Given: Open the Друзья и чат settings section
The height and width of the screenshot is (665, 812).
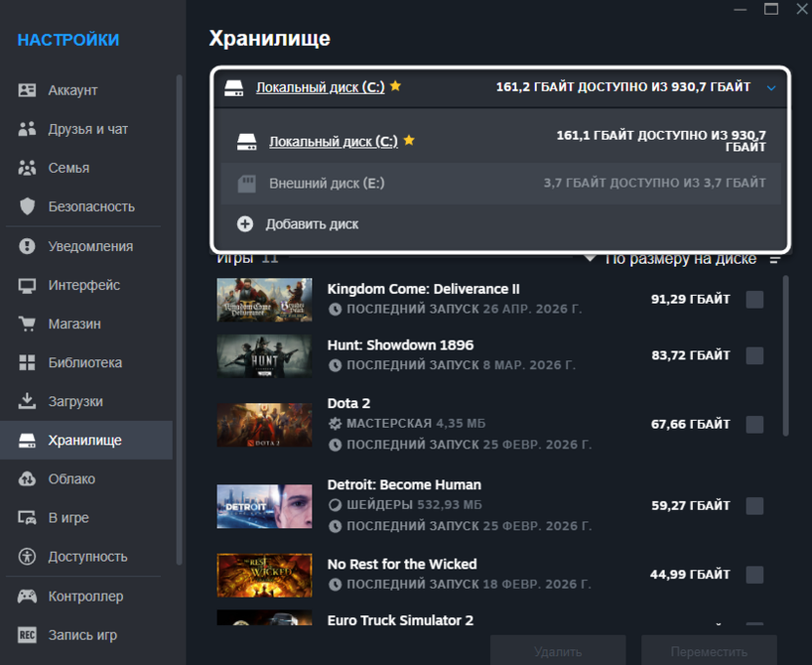Looking at the screenshot, I should point(87,129).
